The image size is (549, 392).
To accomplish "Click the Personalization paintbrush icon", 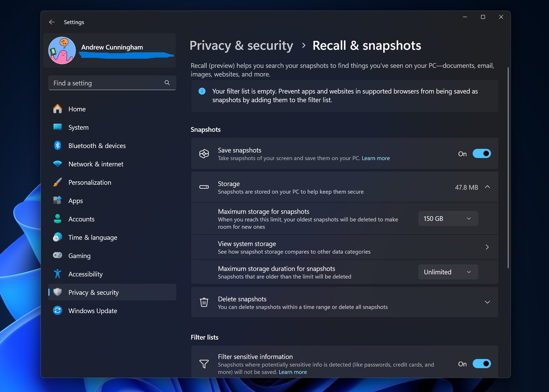I will click(57, 182).
